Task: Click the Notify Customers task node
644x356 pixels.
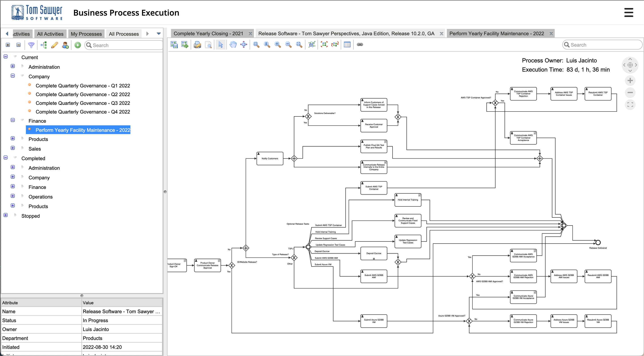Action: tap(270, 159)
